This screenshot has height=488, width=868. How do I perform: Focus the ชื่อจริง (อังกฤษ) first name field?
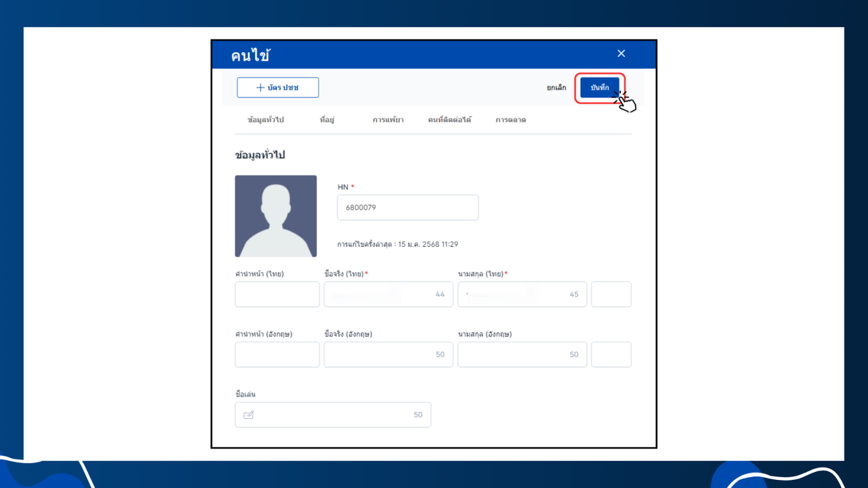pos(389,355)
